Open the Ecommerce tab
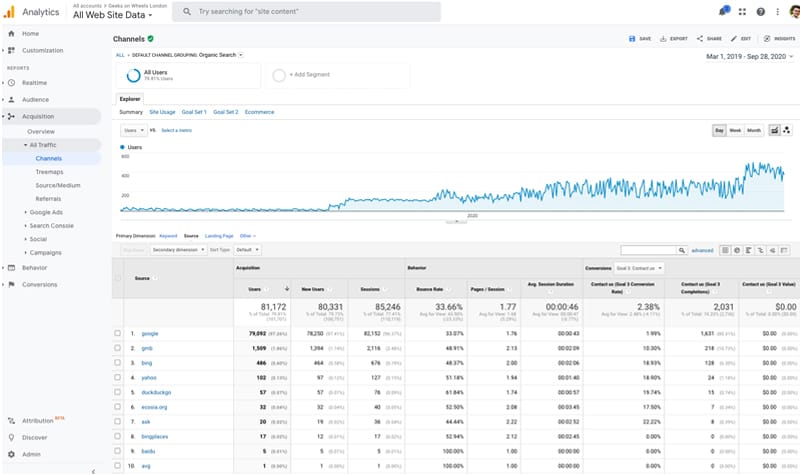Screen dimensions: 800x474 click(259, 112)
